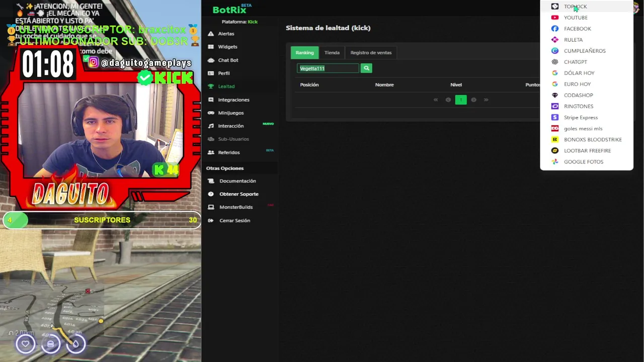This screenshot has height=362, width=644.
Task: Sort by the Nombre column header
Action: point(384,85)
